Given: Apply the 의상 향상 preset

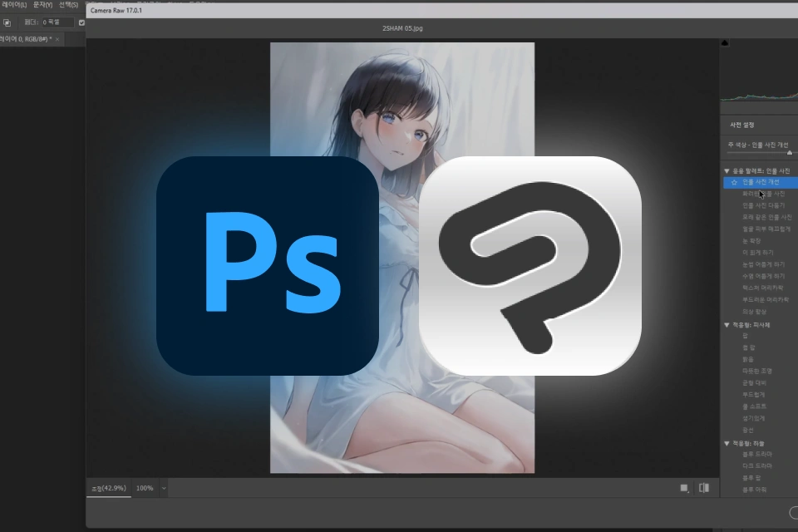Looking at the screenshot, I should [x=754, y=312].
